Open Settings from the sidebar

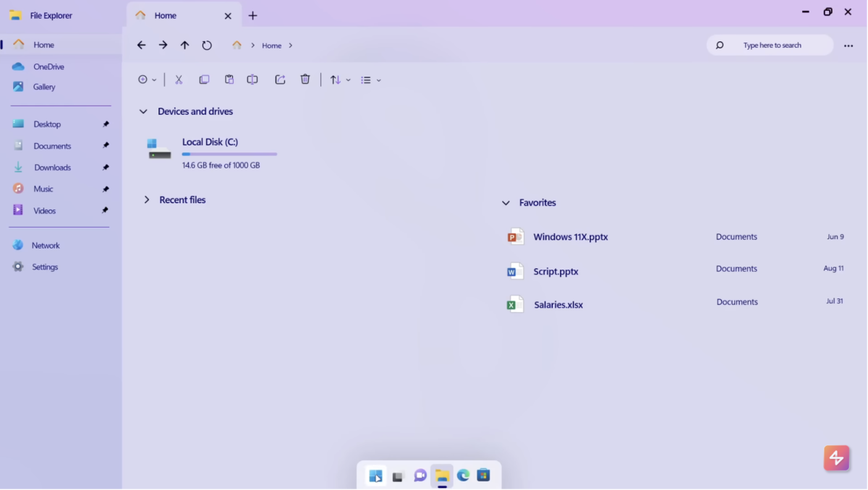[45, 267]
